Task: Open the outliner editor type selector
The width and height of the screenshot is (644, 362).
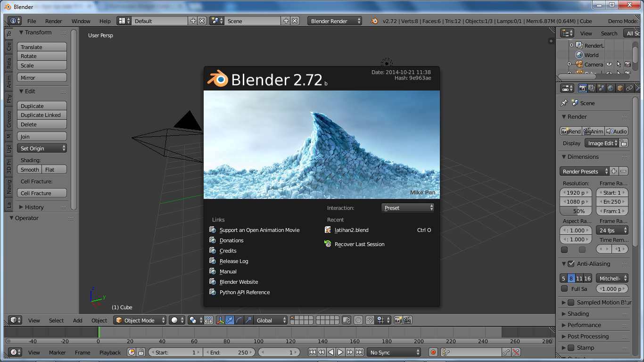Action: [568, 33]
